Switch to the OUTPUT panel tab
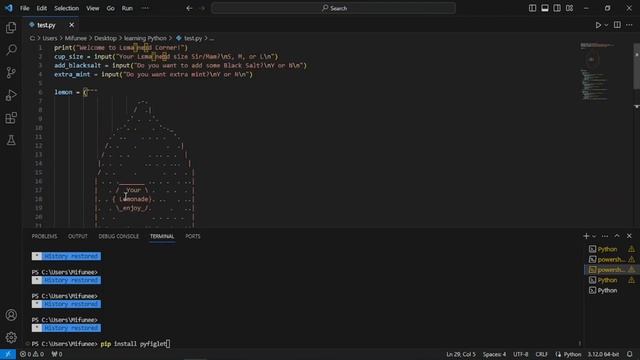The image size is (640, 360). point(78,236)
